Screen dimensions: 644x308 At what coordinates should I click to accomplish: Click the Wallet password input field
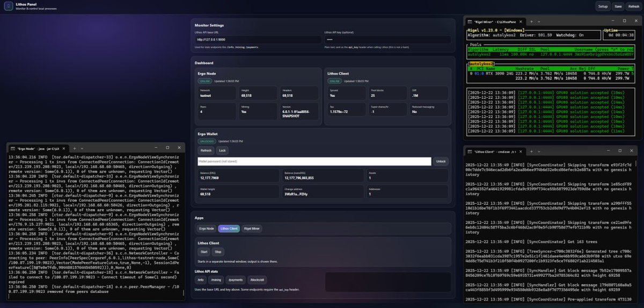(x=314, y=161)
